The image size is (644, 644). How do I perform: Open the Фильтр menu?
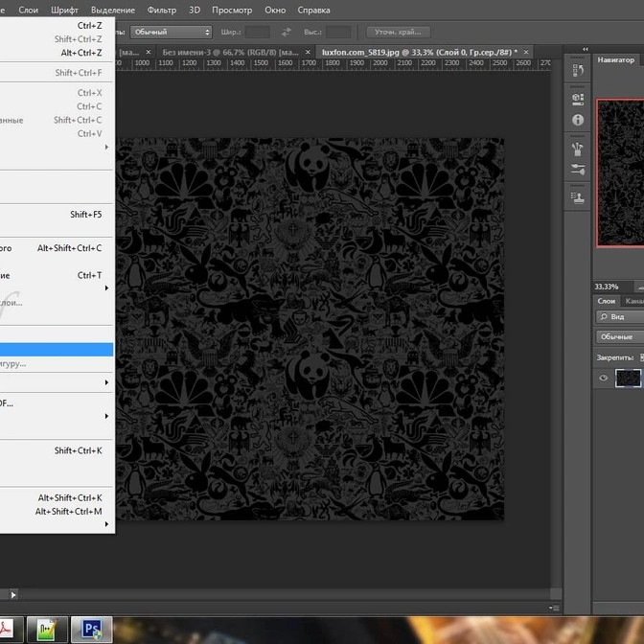pyautogui.click(x=162, y=10)
